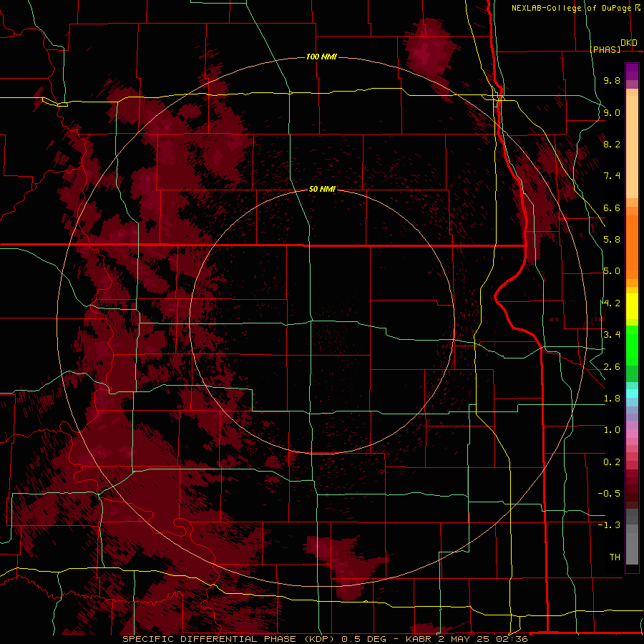Click the 1.8 value on color scale
This screenshot has width=644, height=644.
[x=612, y=399]
